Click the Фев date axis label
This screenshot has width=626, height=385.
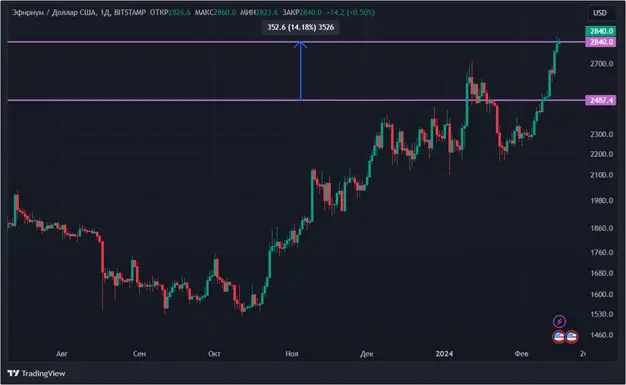coord(521,353)
